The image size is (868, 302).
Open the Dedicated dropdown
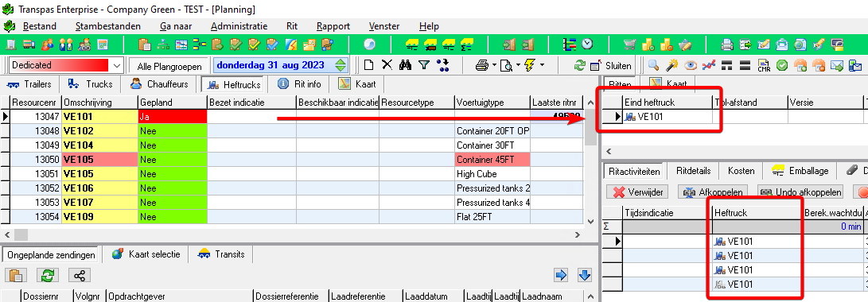click(116, 65)
